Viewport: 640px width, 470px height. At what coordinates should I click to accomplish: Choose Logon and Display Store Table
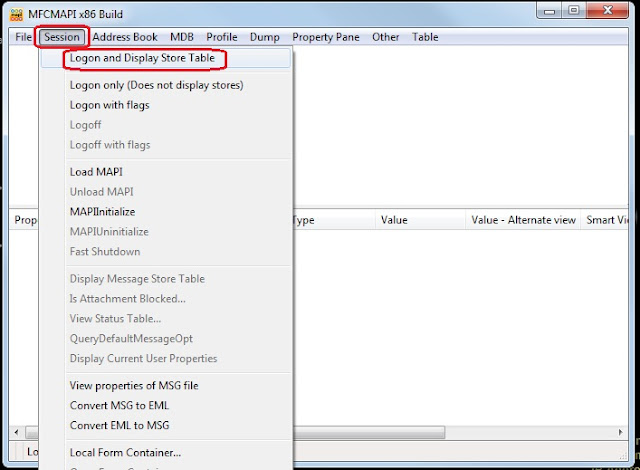tap(166, 58)
